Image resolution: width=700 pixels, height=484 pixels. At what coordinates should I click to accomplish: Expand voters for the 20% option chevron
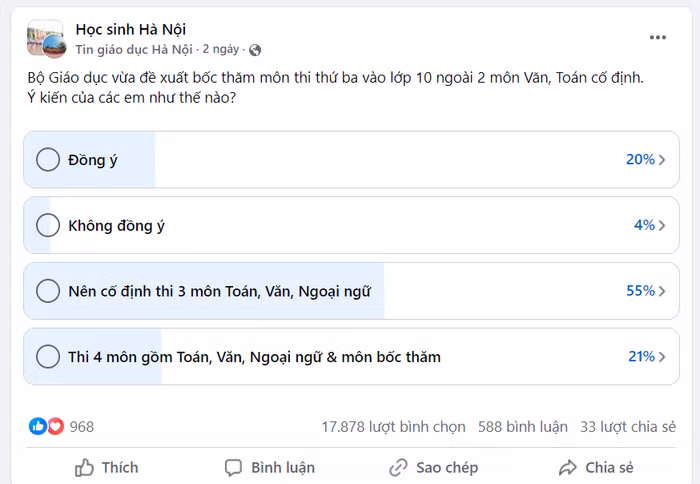[662, 160]
